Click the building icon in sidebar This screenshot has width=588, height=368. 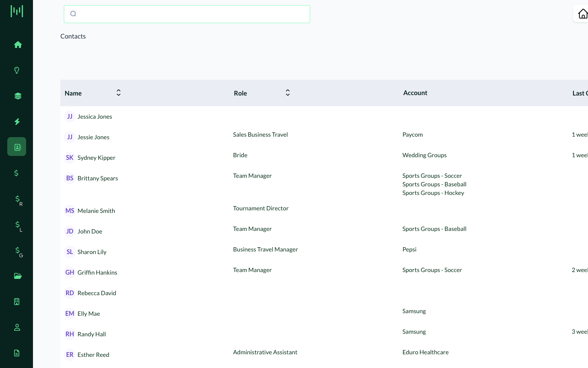[x=17, y=302]
